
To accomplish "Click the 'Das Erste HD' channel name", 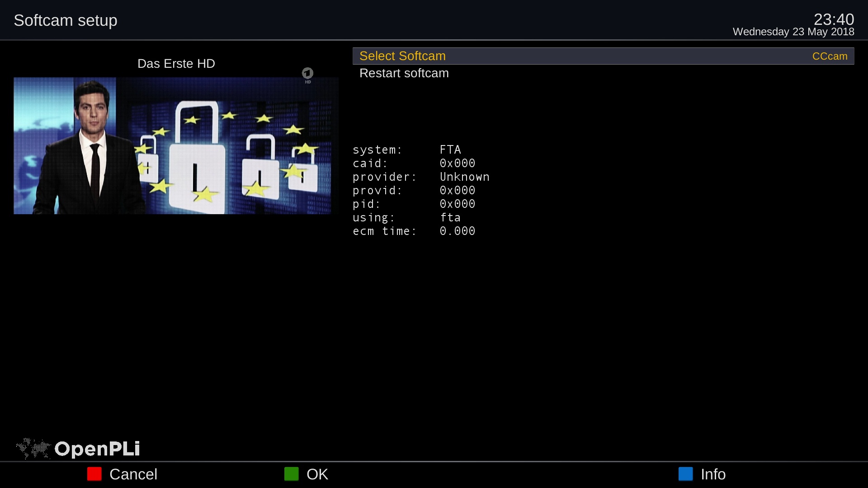I will pyautogui.click(x=176, y=64).
